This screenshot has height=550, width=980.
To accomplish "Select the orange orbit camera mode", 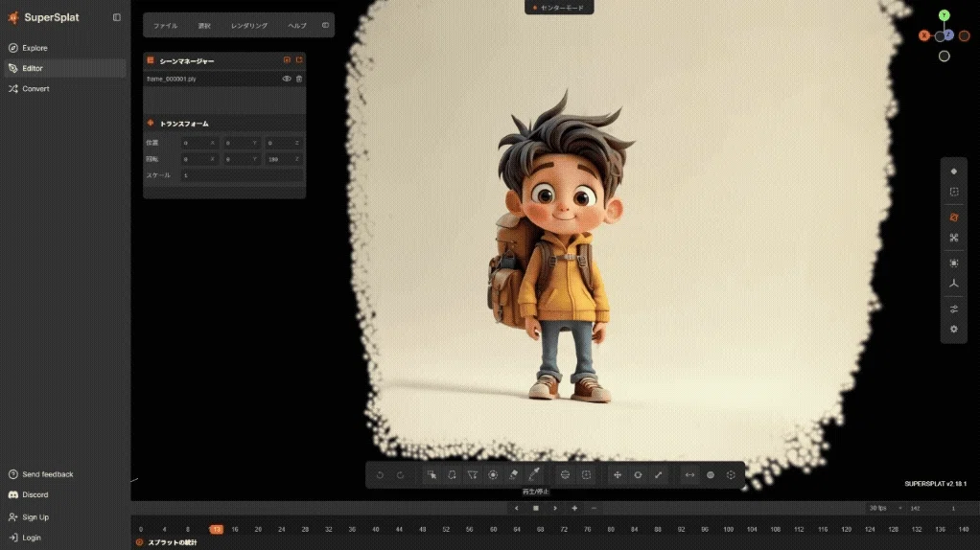I will pyautogui.click(x=954, y=218).
